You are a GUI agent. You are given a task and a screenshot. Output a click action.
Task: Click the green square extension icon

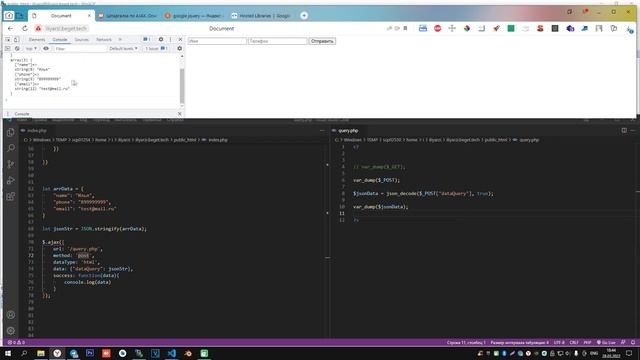[511, 29]
